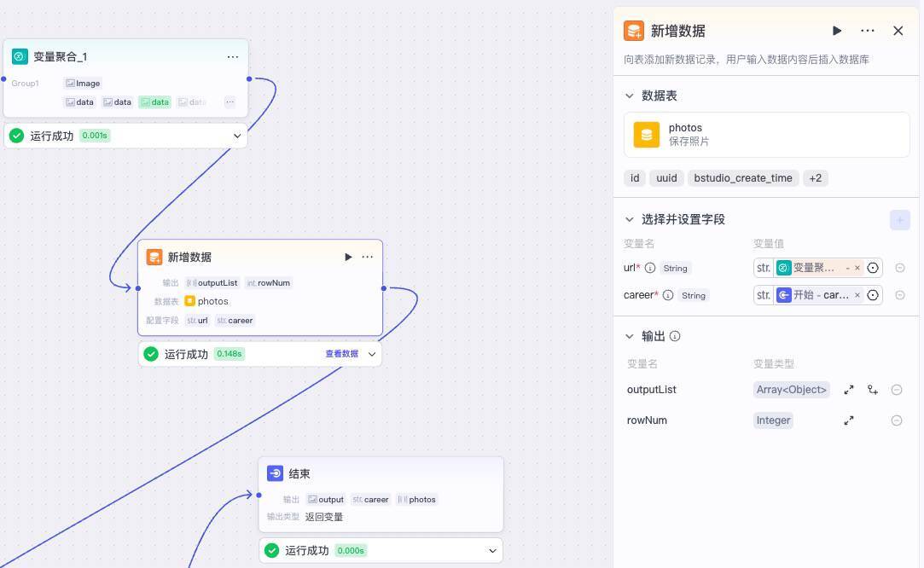Click the 变量聚合_1 node's green icon
The image size is (924, 568).
click(x=20, y=56)
